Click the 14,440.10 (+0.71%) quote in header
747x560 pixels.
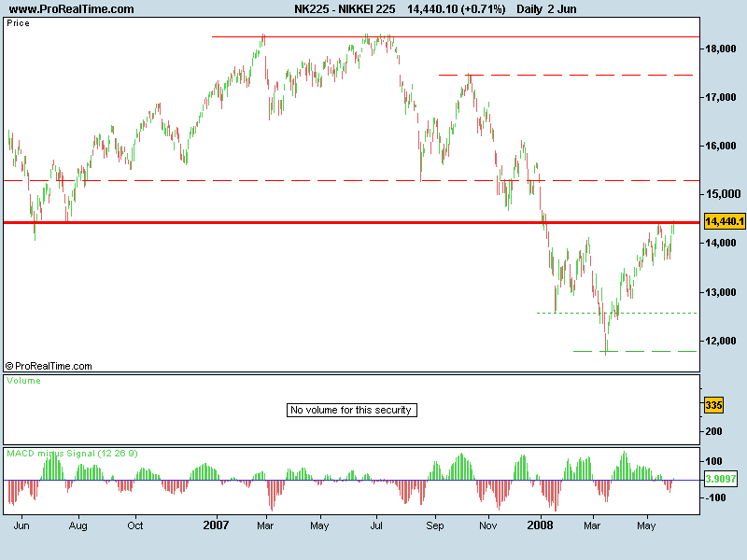pos(456,9)
